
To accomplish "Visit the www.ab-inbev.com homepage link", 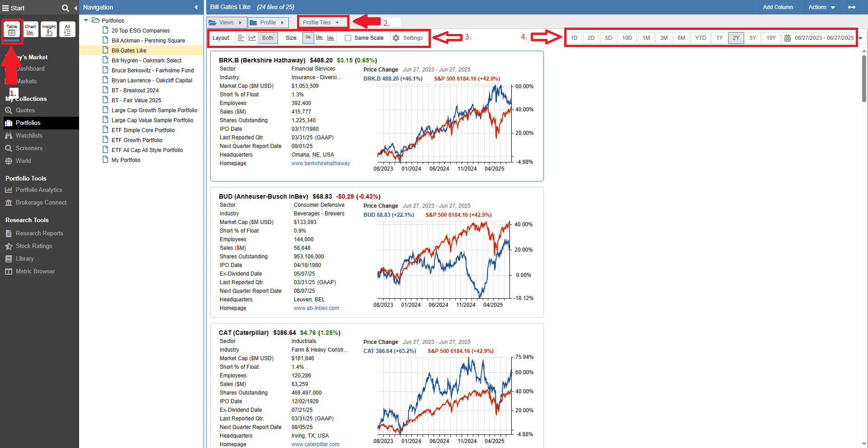I will [x=316, y=308].
